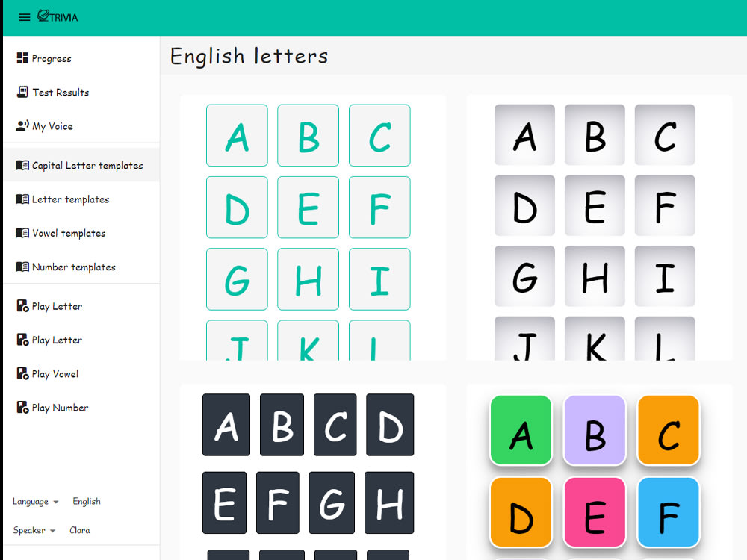
Task: Expand the Language dropdown
Action: coord(36,502)
